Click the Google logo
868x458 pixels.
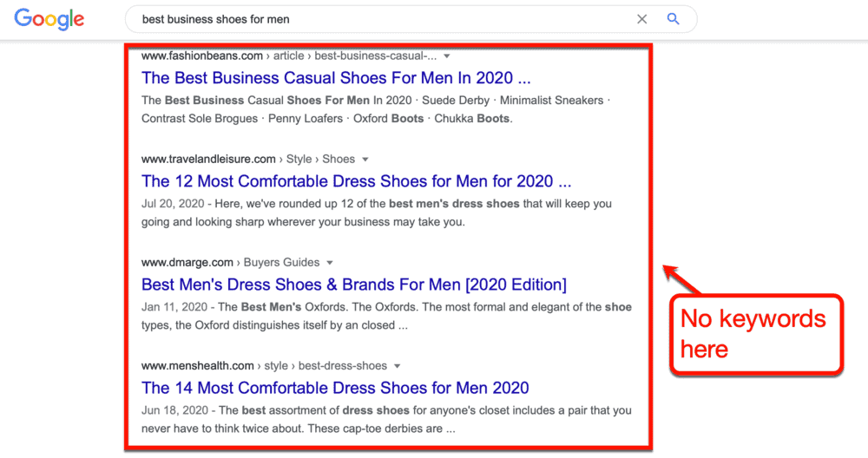point(49,19)
